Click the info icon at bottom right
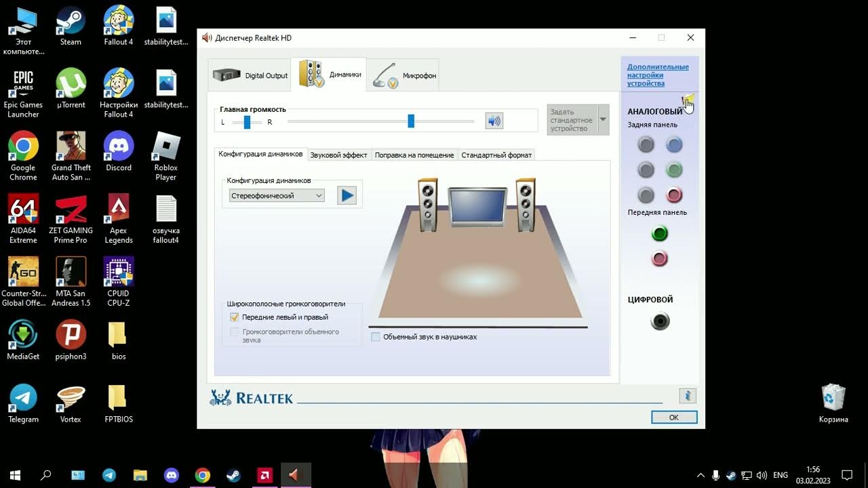 pyautogui.click(x=688, y=396)
